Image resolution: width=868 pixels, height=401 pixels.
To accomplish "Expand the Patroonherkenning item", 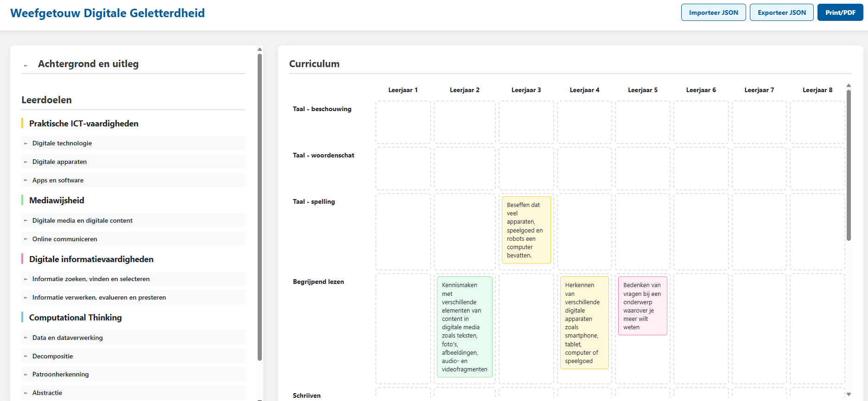I will tap(133, 374).
